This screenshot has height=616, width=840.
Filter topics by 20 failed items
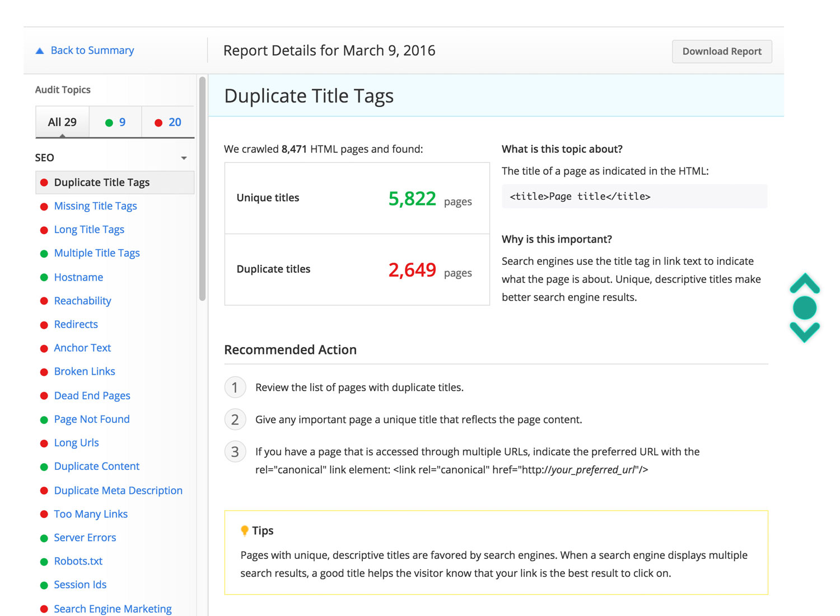click(167, 122)
